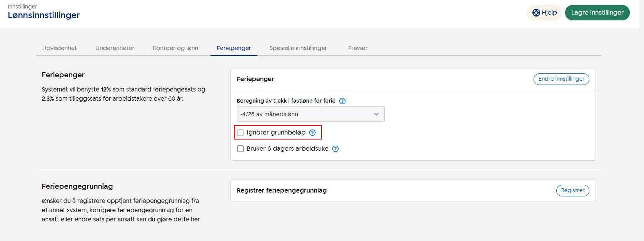Open the Spesielle innstillinger tab
The image size is (644, 241).
point(298,48)
